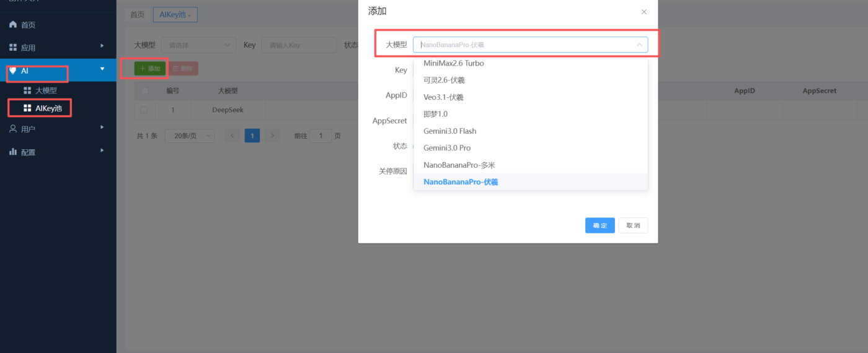Pick MiniMax2.6 Turbo from the model list
Image resolution: width=868 pixels, height=353 pixels.
point(453,63)
